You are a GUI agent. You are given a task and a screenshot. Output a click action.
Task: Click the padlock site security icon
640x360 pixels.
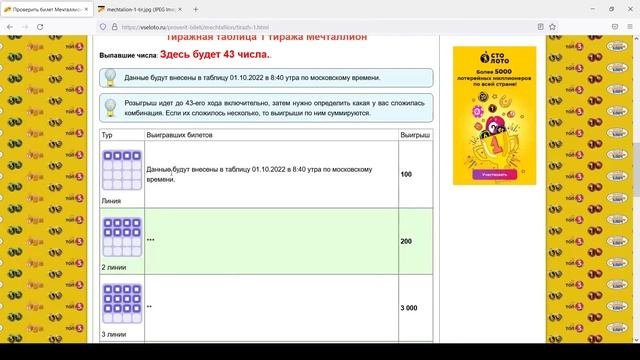(x=115, y=27)
